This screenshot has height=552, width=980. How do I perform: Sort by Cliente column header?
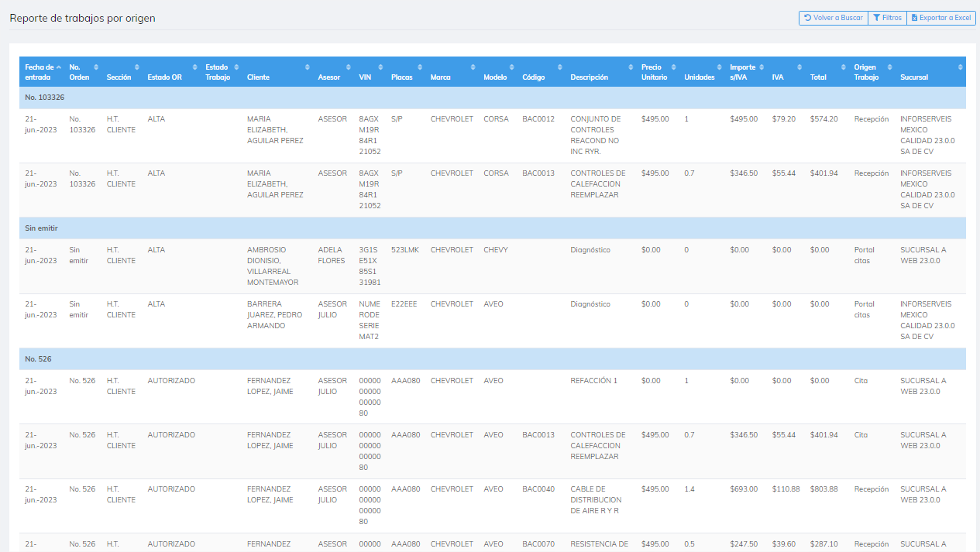pos(277,72)
